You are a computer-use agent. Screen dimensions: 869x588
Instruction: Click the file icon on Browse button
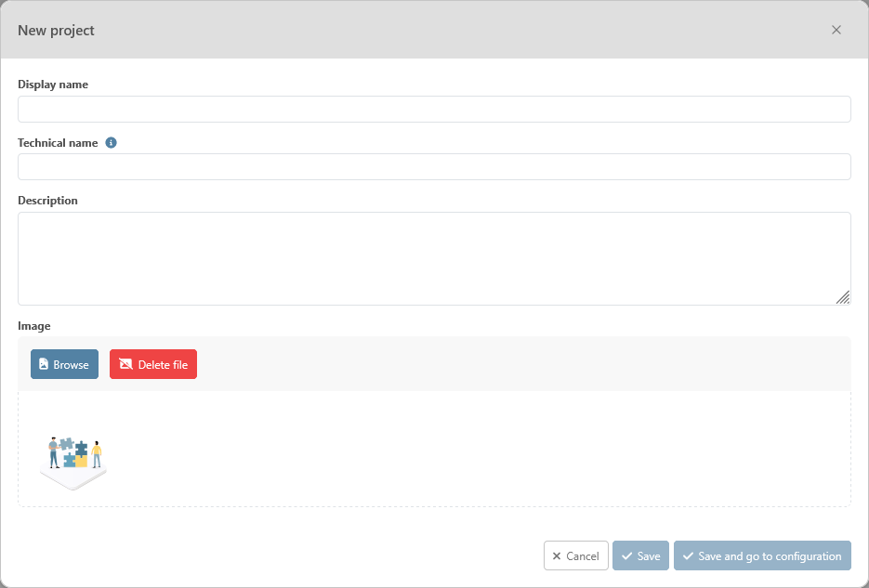click(x=44, y=364)
